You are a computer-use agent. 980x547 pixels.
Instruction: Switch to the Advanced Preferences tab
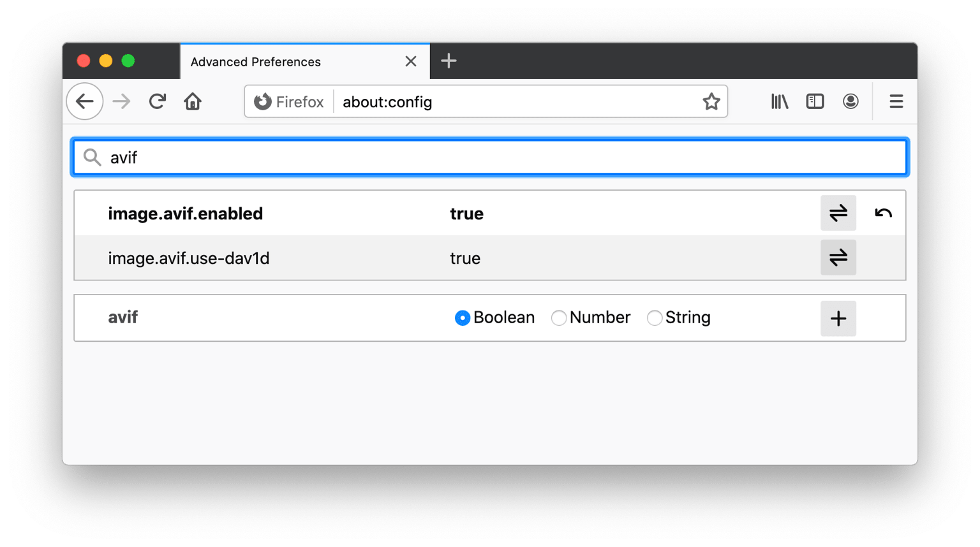(x=273, y=61)
